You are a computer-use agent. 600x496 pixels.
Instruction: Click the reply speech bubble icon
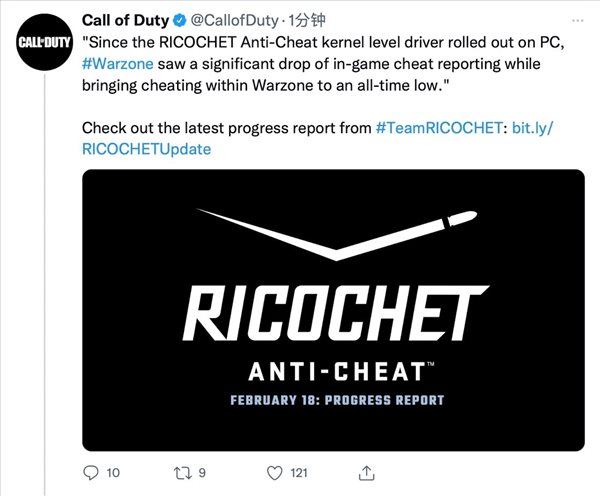pos(91,473)
